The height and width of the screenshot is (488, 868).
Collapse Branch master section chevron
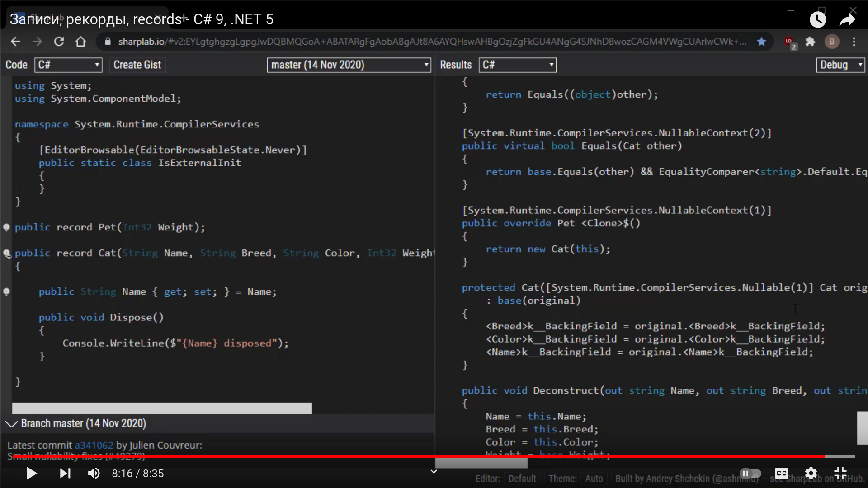(11, 423)
